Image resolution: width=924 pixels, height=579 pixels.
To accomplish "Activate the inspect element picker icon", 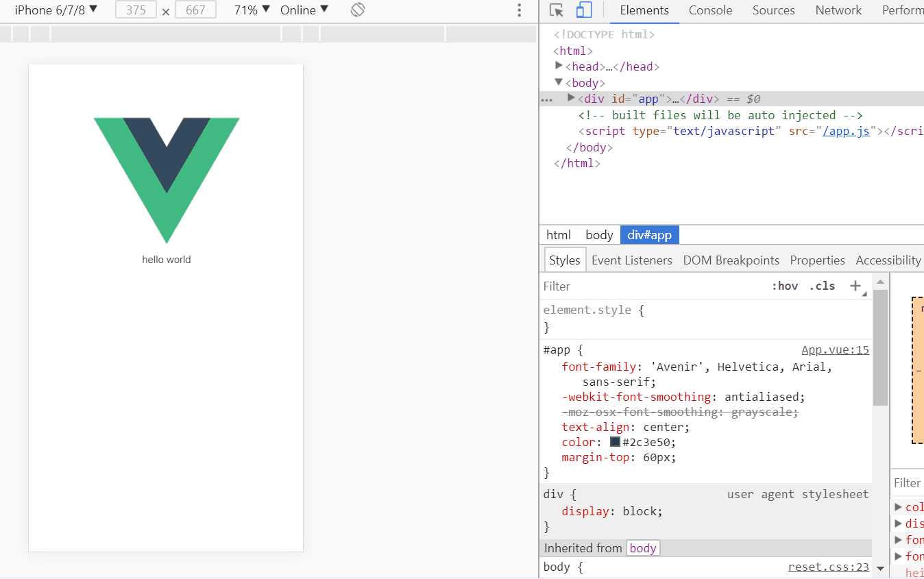I will coord(557,10).
